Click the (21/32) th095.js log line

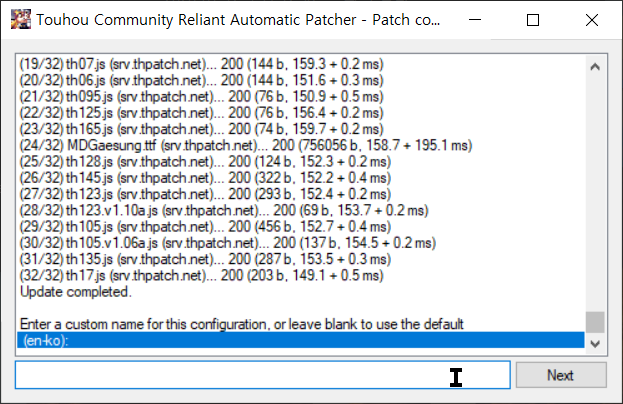coord(201,97)
